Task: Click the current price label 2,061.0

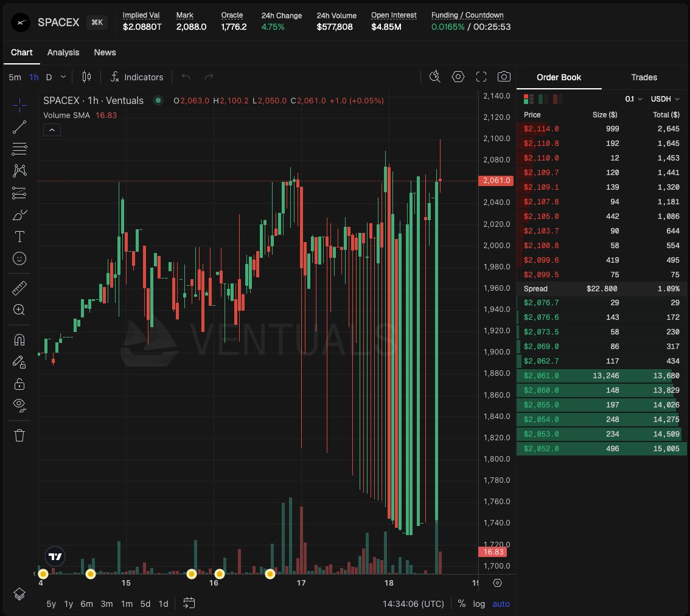Action: coord(496,180)
